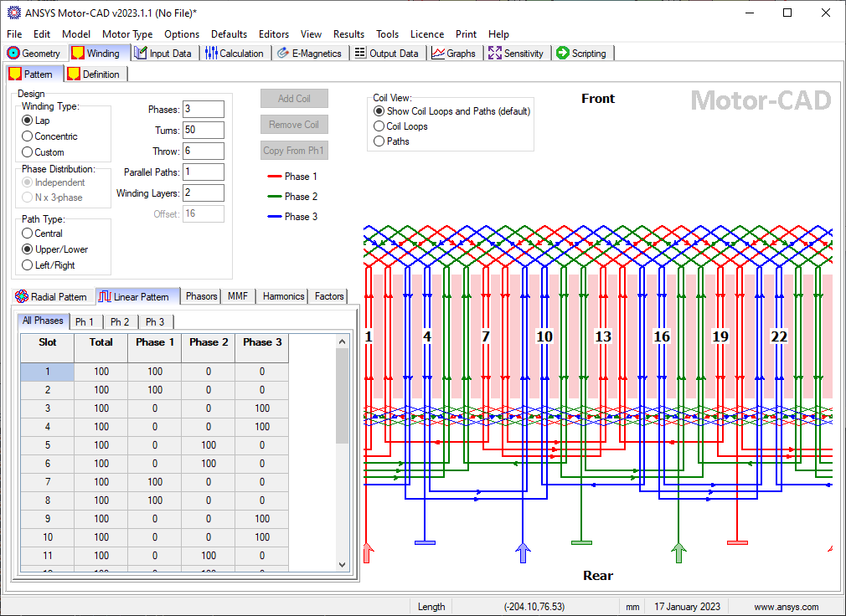Switch to the MMF tab
Image resolution: width=846 pixels, height=616 pixels.
(237, 296)
